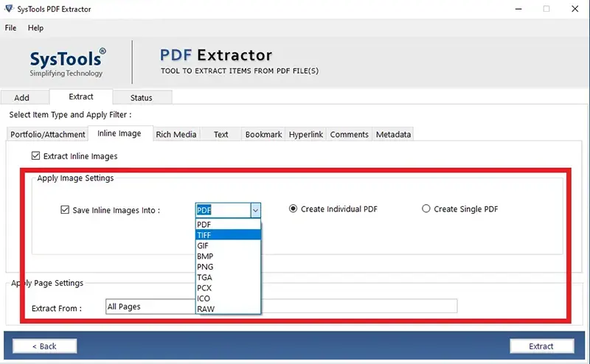Close the SysTools PDF Extractor window
This screenshot has height=364, width=590.
[575, 9]
